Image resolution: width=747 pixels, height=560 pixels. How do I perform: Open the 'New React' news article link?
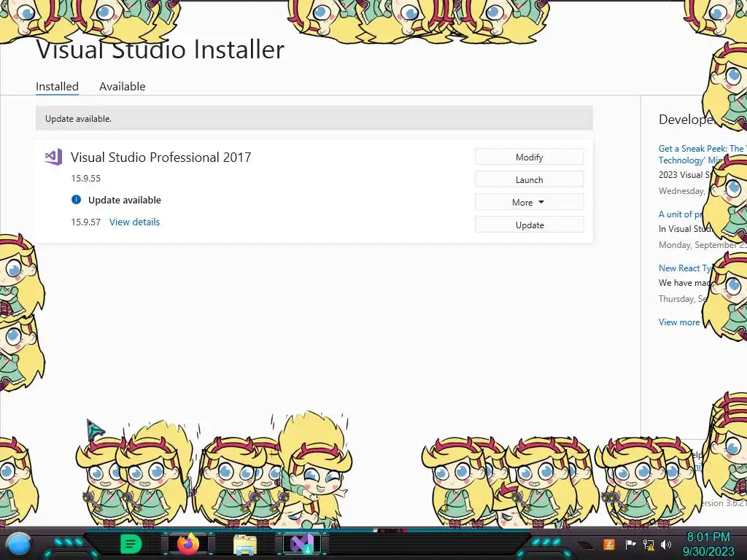click(x=685, y=268)
